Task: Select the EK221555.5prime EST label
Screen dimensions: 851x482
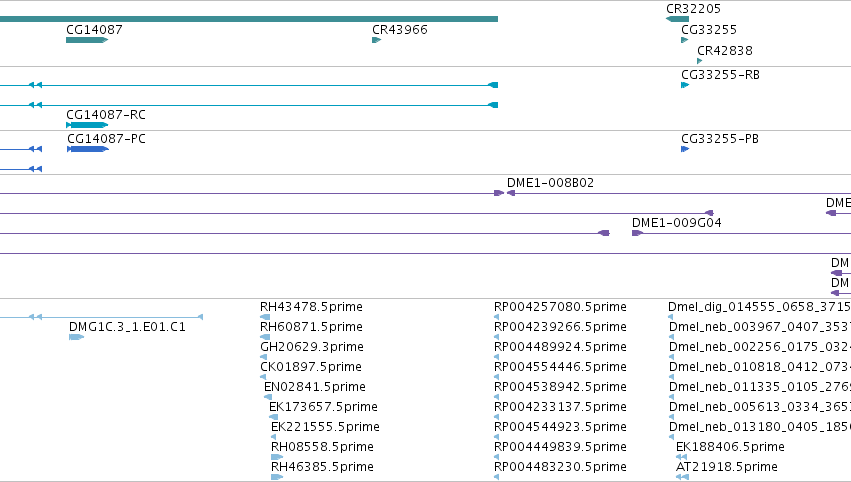Action: pos(325,427)
